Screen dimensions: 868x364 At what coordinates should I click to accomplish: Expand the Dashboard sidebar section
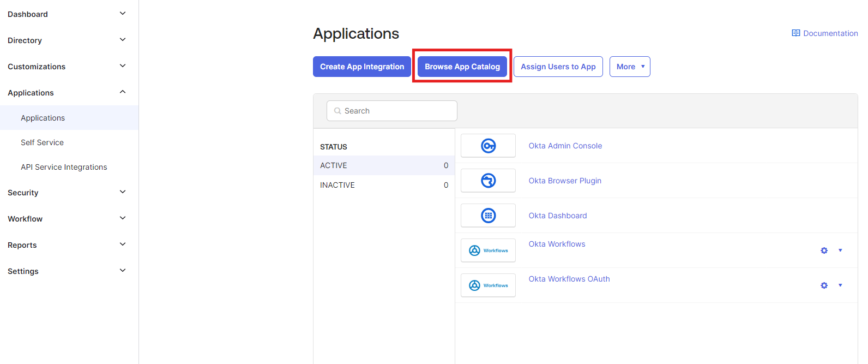pyautogui.click(x=123, y=14)
